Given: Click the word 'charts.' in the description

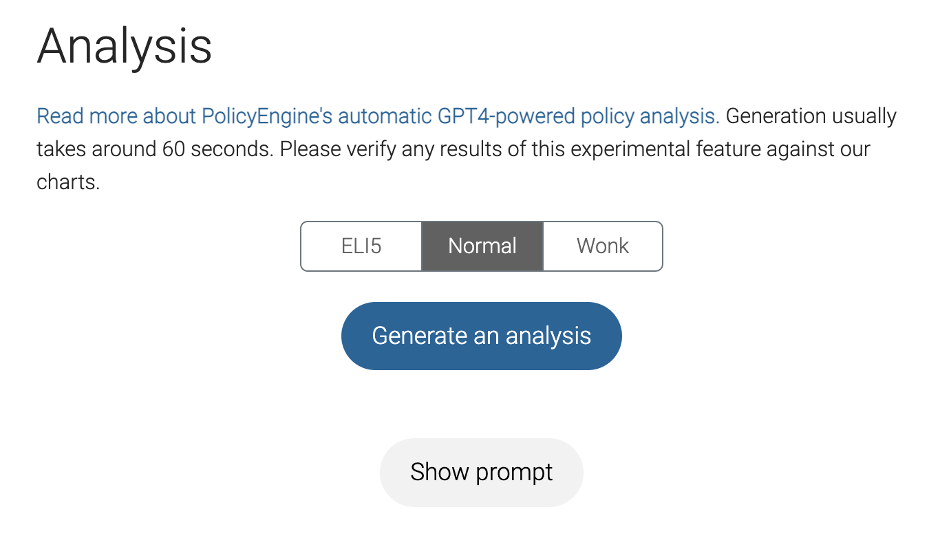Looking at the screenshot, I should 68,183.
